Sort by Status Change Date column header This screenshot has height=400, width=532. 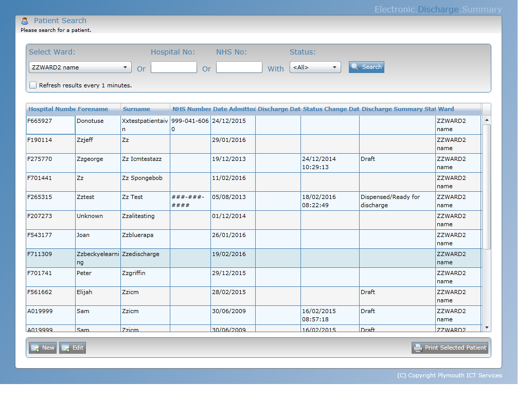(x=330, y=109)
